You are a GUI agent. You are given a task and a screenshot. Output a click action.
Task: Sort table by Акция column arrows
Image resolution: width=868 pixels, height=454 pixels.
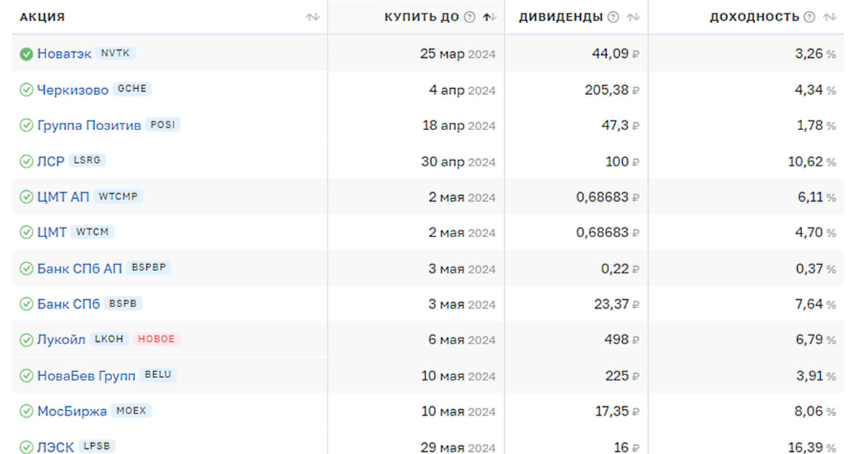click(x=312, y=17)
